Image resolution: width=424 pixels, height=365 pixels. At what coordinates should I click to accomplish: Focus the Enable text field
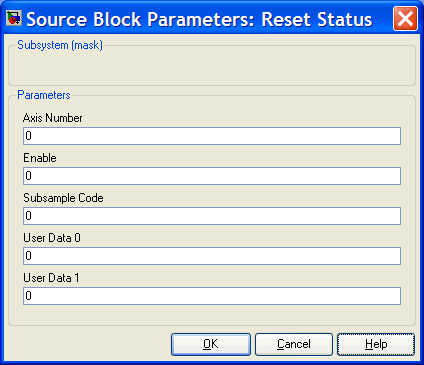pos(212,176)
